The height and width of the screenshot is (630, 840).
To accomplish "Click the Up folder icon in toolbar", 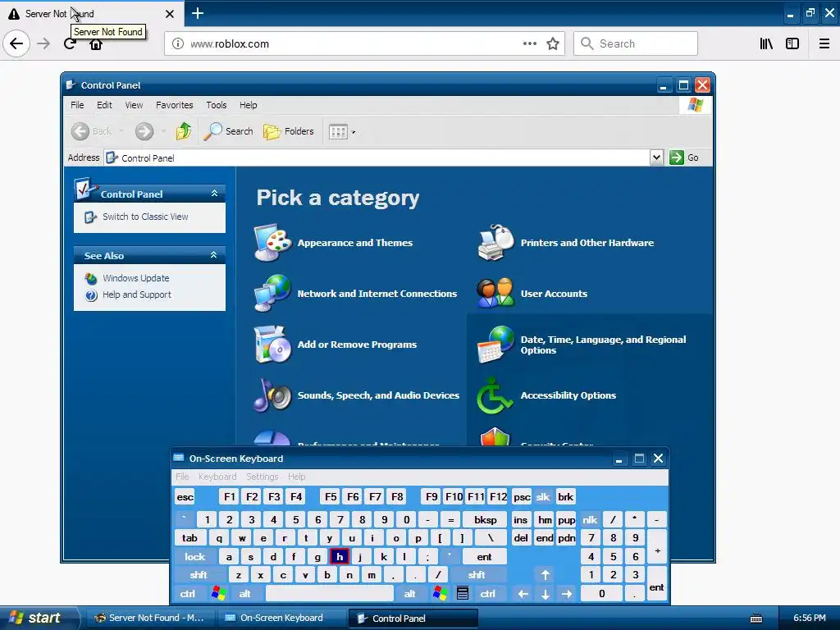I will coord(183,130).
